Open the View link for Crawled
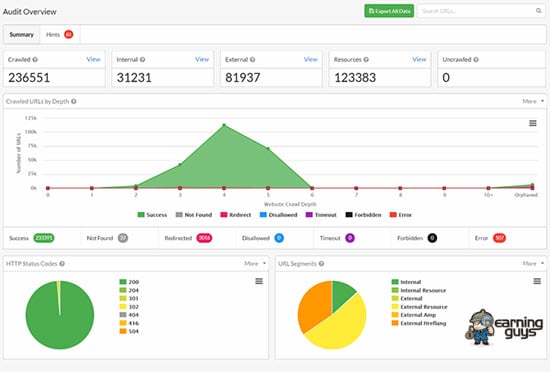Screen dimensions: 550x372 coord(93,59)
